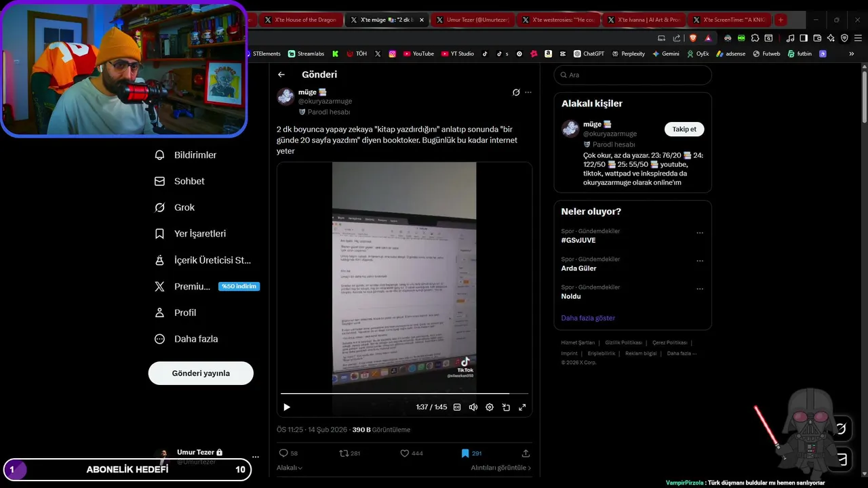The width and height of the screenshot is (868, 488).
Task: Enable picture-in-picture for the video
Action: [x=506, y=407]
